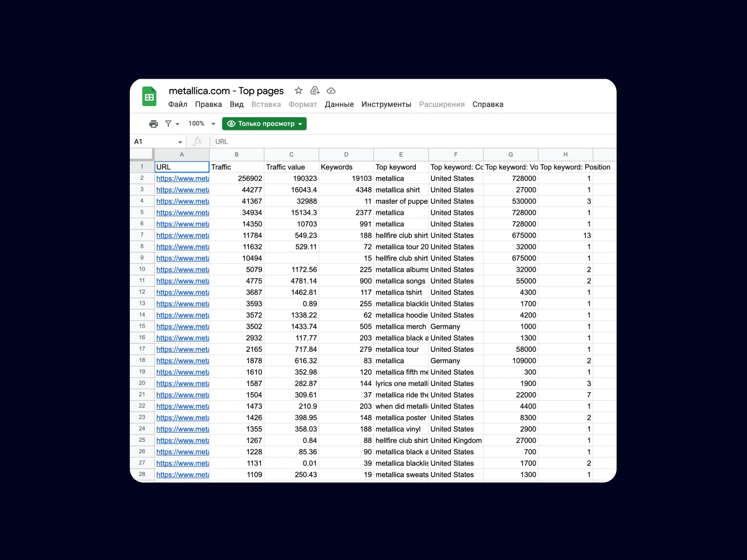The height and width of the screenshot is (560, 747).
Task: Select row 18 header
Action: (142, 361)
